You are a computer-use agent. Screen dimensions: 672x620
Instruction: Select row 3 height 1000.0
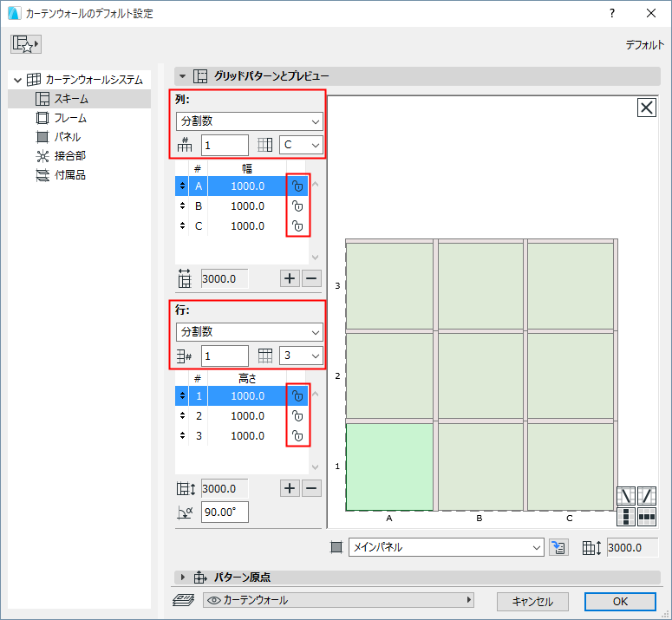pyautogui.click(x=247, y=436)
